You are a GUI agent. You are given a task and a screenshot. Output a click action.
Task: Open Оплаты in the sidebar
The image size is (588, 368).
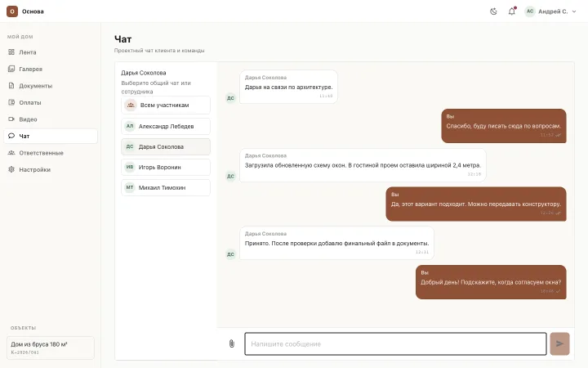pyautogui.click(x=51, y=102)
